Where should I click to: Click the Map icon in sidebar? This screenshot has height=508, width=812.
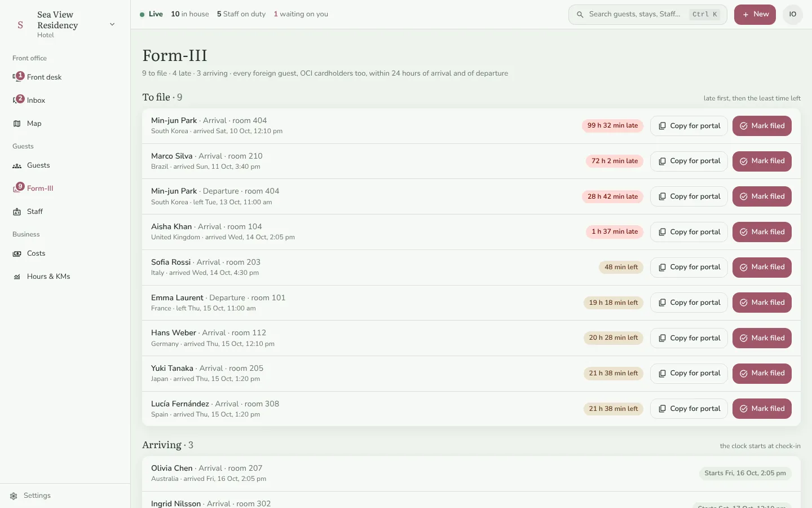pos(17,124)
